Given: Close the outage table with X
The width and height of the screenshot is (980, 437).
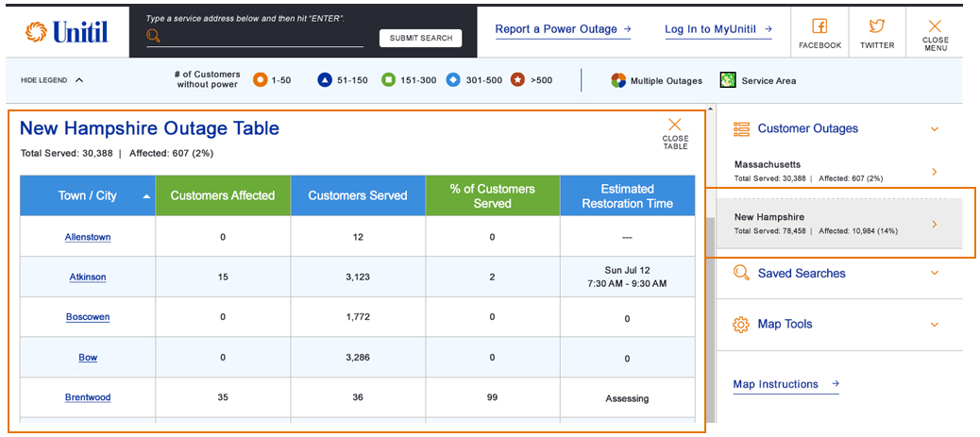Looking at the screenshot, I should [x=674, y=125].
